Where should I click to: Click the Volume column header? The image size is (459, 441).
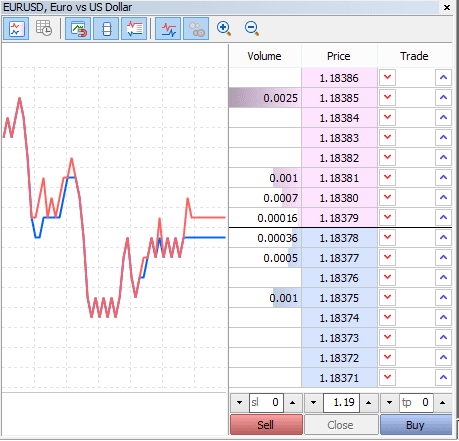coord(265,56)
